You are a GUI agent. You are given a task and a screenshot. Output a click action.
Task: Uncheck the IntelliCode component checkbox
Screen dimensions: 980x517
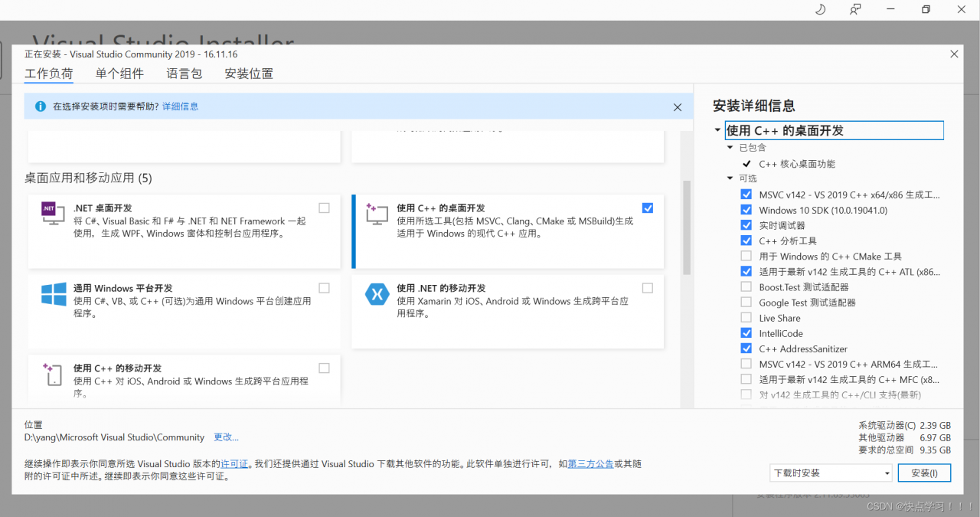746,333
